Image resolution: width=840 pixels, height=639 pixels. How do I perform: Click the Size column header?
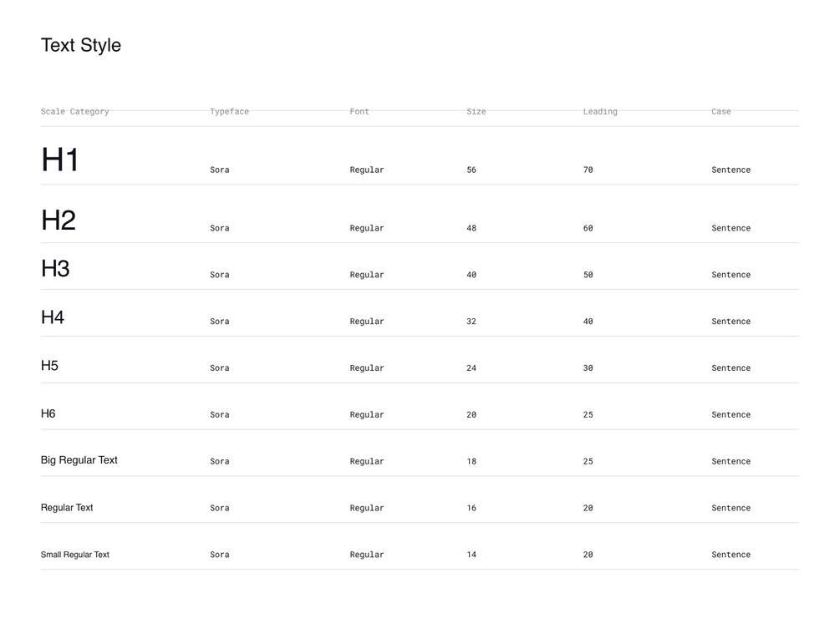(x=476, y=112)
